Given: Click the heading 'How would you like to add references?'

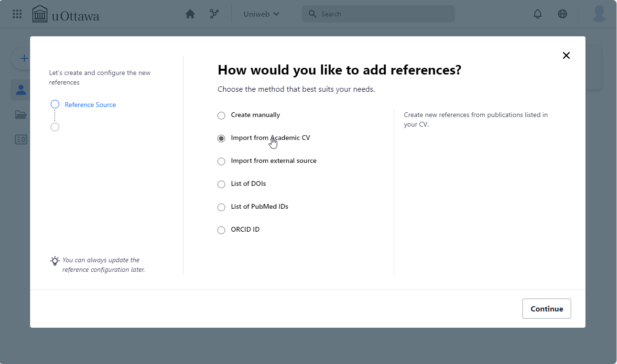Looking at the screenshot, I should pos(339,70).
